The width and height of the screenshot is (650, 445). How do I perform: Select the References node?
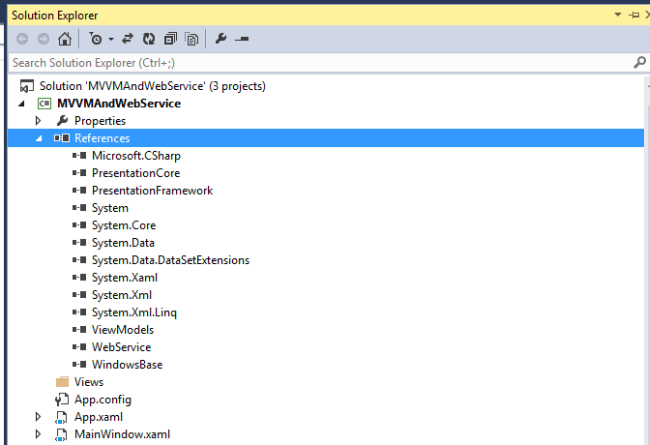pos(102,138)
